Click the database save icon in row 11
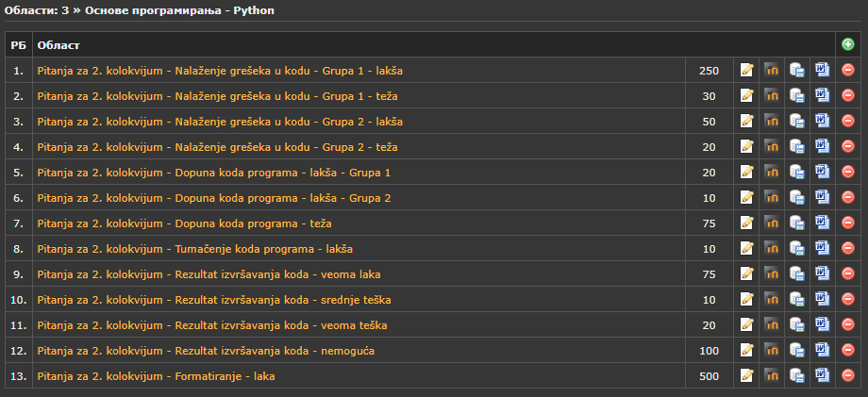This screenshot has width=868, height=397. 796,324
